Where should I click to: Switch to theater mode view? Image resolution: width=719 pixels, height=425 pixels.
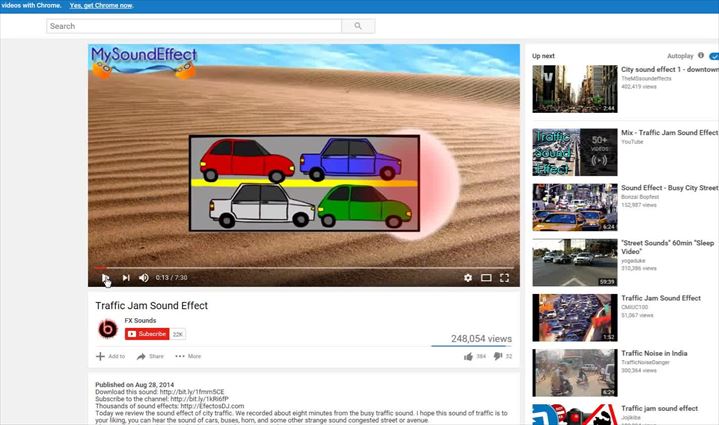[x=486, y=278]
